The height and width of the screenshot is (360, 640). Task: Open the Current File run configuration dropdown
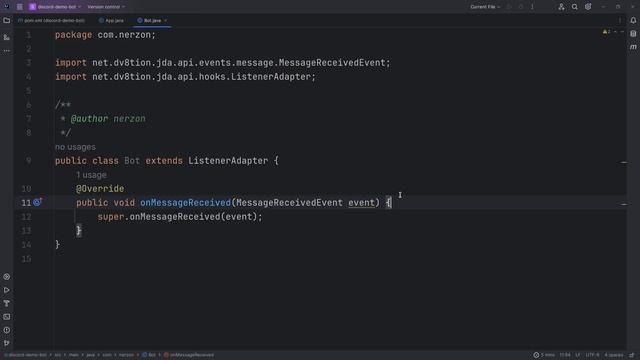pyautogui.click(x=485, y=7)
